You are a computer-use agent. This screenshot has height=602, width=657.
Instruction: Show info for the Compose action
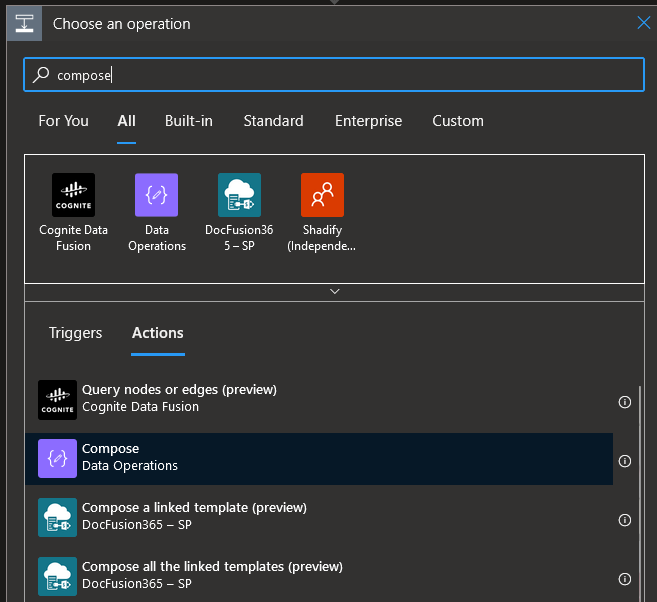[624, 461]
